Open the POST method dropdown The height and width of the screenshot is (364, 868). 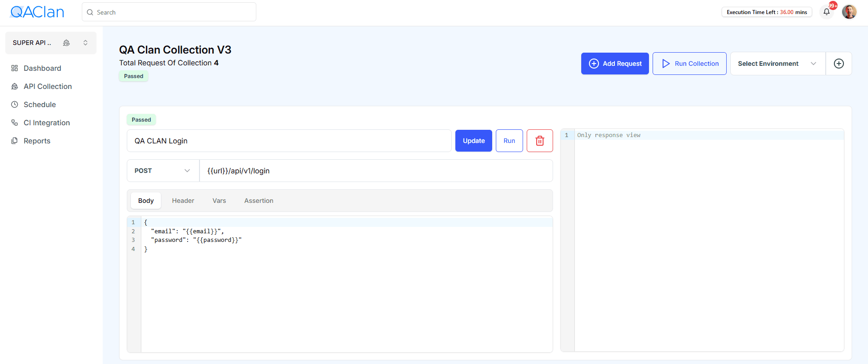click(163, 171)
